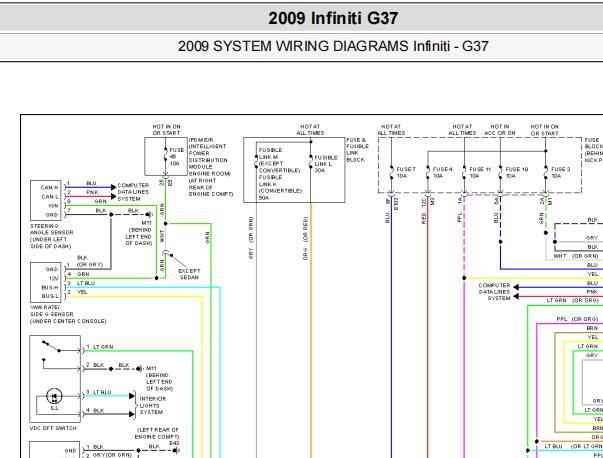Click the 'FUSE 19 10A' label
This screenshot has width=603, height=458.
coord(516,172)
